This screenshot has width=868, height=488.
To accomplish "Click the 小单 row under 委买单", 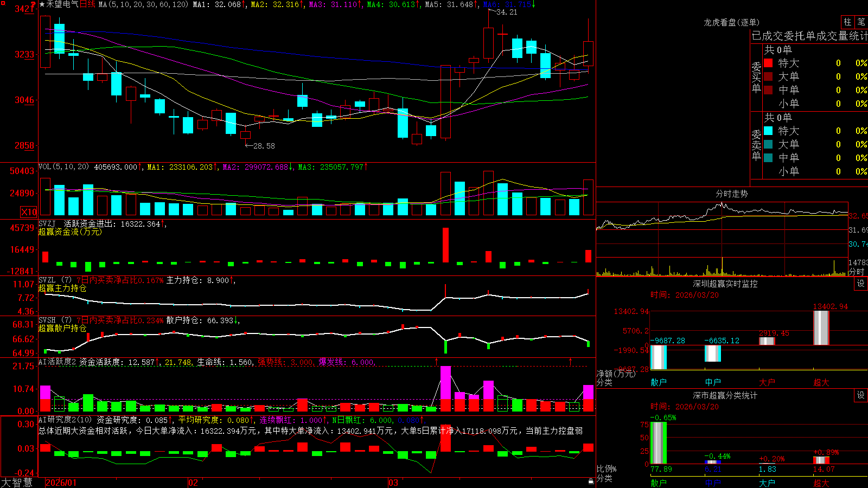I will coord(815,104).
